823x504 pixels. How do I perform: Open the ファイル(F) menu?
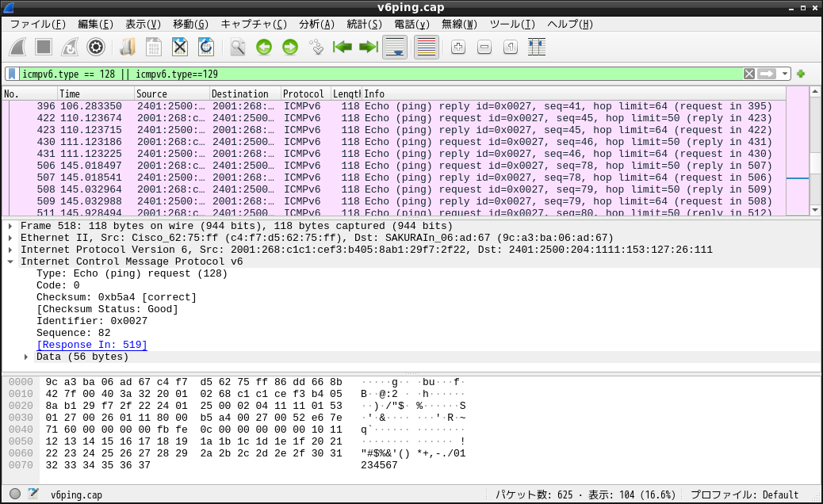click(x=38, y=24)
